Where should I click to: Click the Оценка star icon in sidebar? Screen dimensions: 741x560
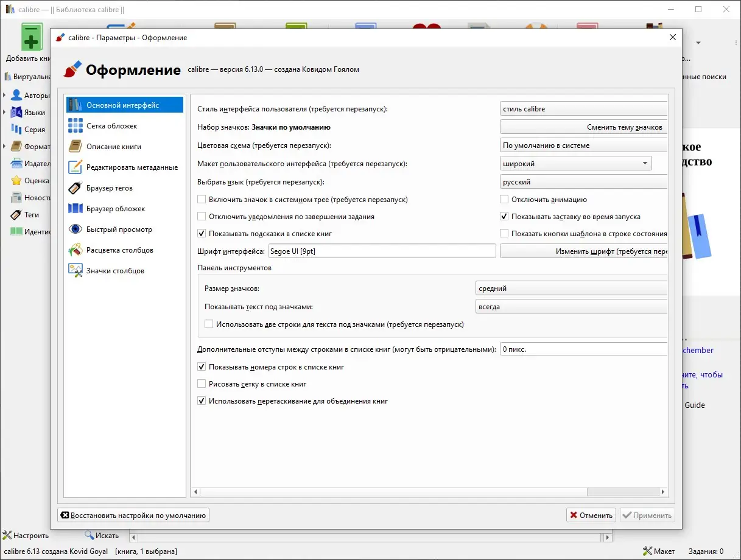[x=16, y=181]
